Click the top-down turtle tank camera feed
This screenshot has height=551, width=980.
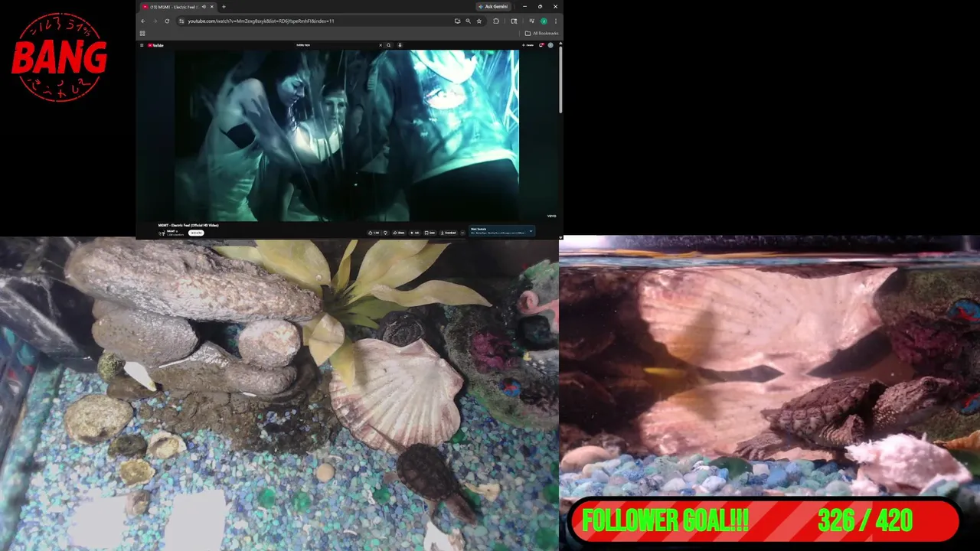(x=279, y=394)
